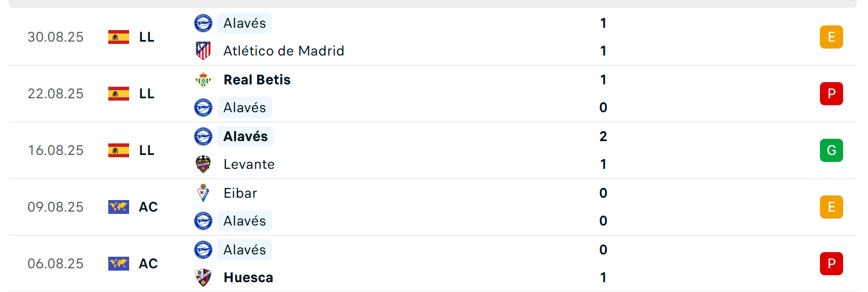Click the Huesca club crest

pyautogui.click(x=203, y=278)
